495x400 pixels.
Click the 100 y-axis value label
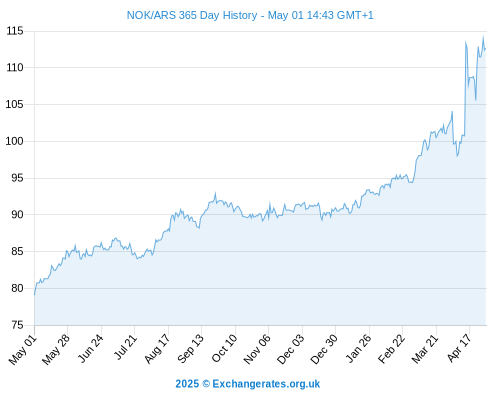(x=15, y=141)
